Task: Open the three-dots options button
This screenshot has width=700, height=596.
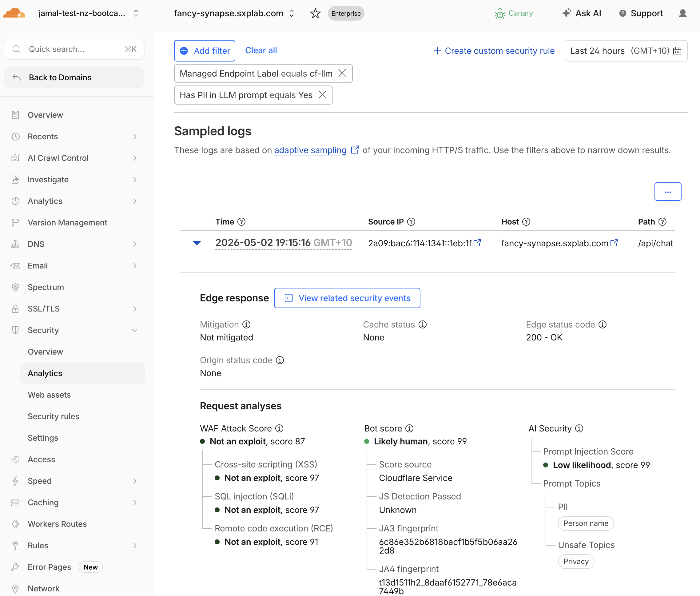Action: pyautogui.click(x=668, y=192)
